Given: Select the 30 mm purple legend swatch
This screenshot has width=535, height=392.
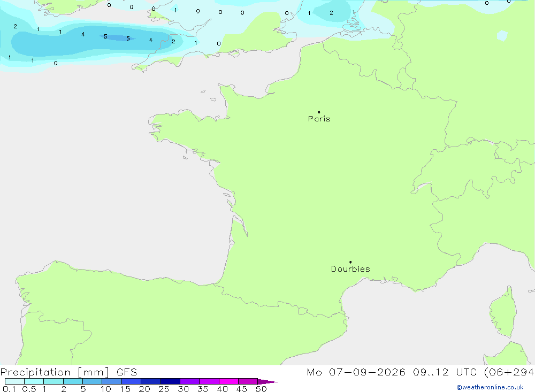Looking at the screenshot, I should 189,381.
